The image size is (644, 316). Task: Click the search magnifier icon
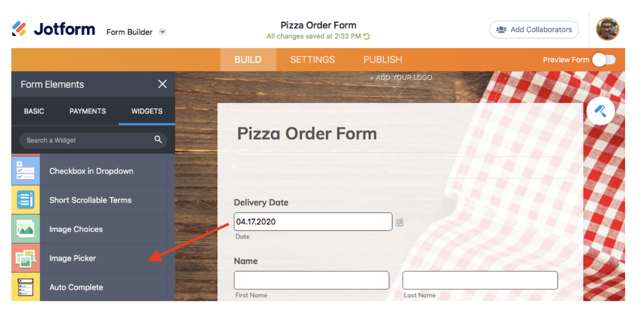(x=158, y=140)
